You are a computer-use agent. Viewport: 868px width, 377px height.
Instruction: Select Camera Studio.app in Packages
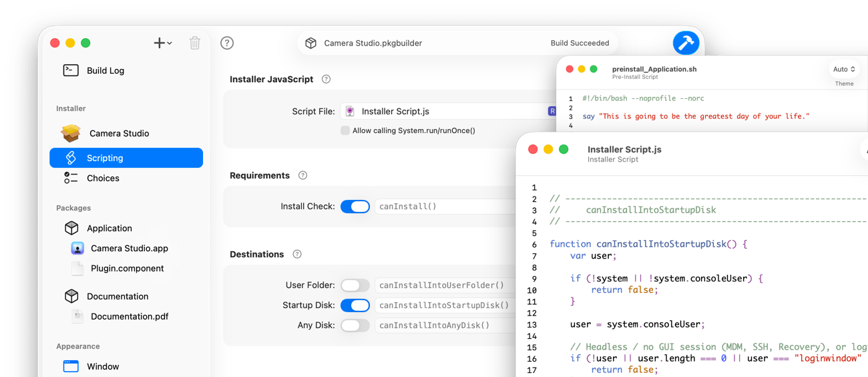pos(129,248)
